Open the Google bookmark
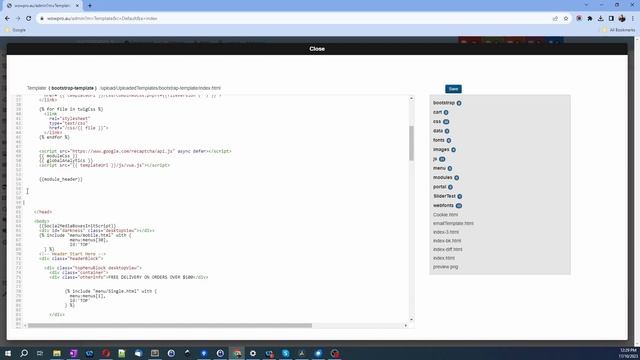This screenshot has height=360, width=640. [16, 30]
